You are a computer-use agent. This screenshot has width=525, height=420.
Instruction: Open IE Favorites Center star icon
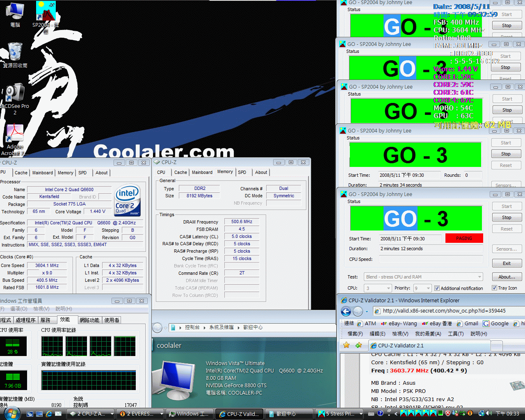(x=346, y=345)
